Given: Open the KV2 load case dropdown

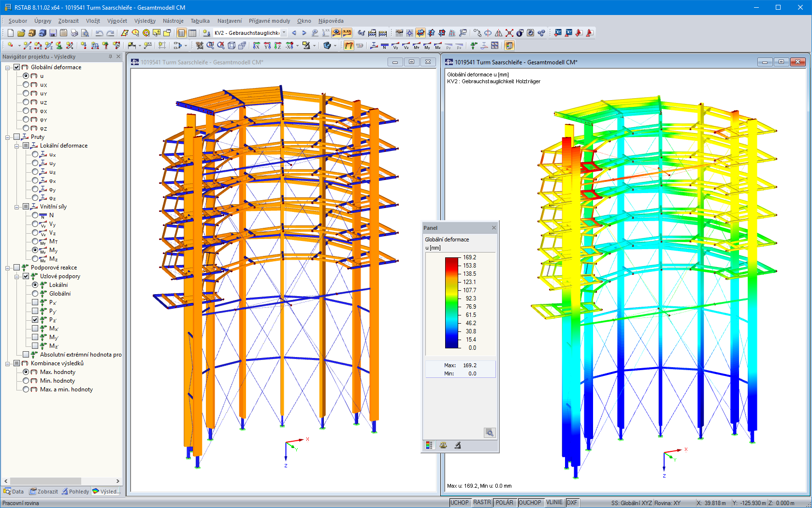Looking at the screenshot, I should (x=284, y=33).
